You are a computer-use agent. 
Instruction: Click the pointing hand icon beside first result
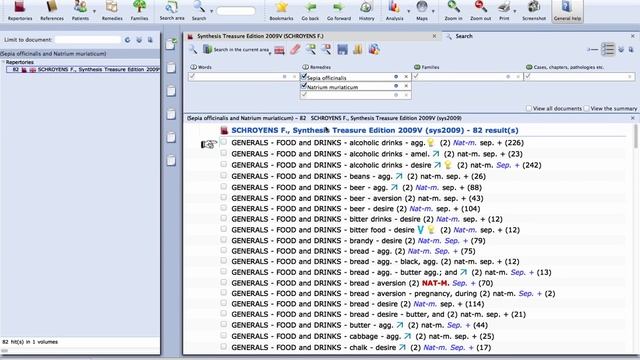click(x=209, y=144)
